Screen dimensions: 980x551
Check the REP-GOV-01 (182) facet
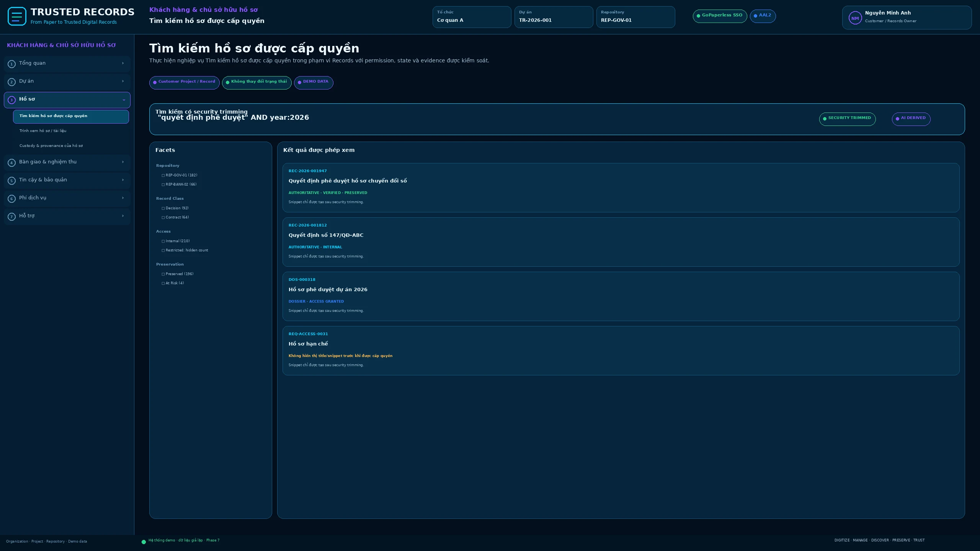tap(163, 176)
